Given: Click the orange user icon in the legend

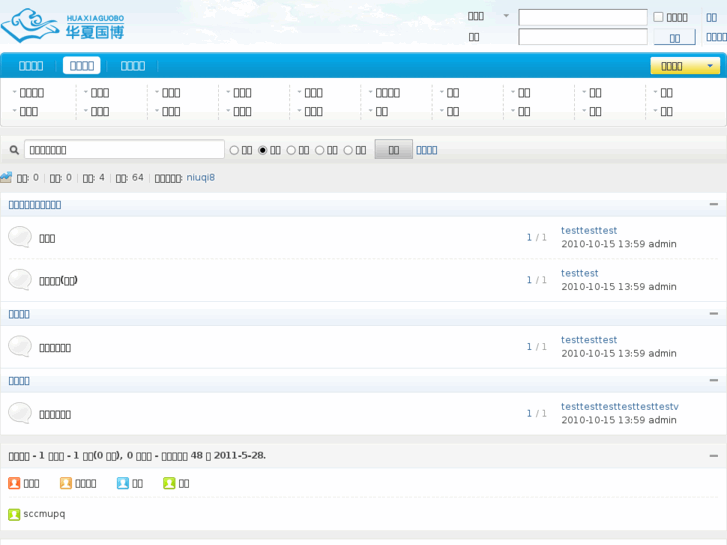Looking at the screenshot, I should [x=65, y=483].
